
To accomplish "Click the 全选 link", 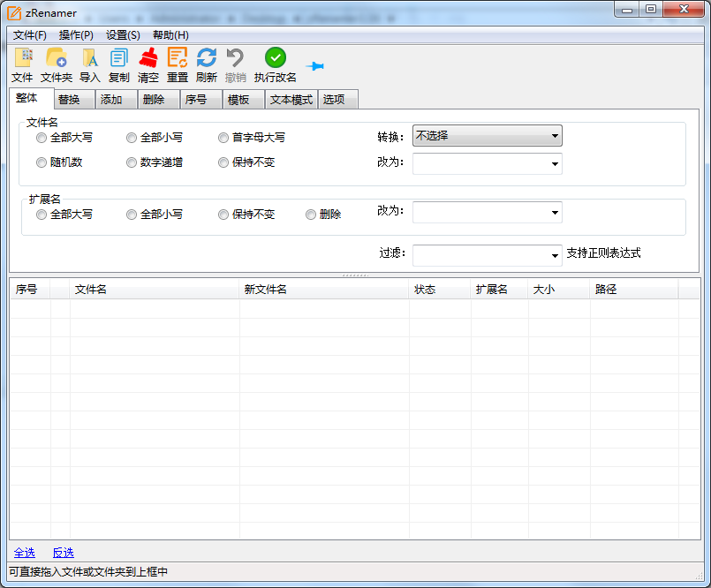I will click(25, 553).
